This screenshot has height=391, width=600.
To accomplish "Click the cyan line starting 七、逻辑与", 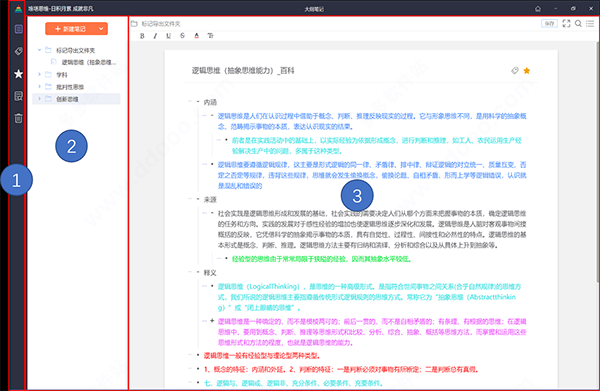I will [293, 383].
